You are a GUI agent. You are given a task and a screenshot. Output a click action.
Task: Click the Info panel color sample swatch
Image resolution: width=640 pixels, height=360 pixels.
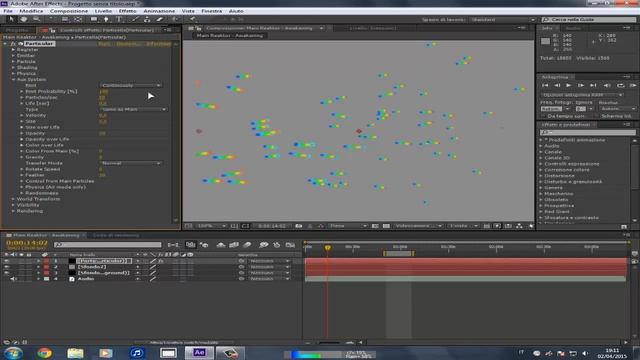545,41
